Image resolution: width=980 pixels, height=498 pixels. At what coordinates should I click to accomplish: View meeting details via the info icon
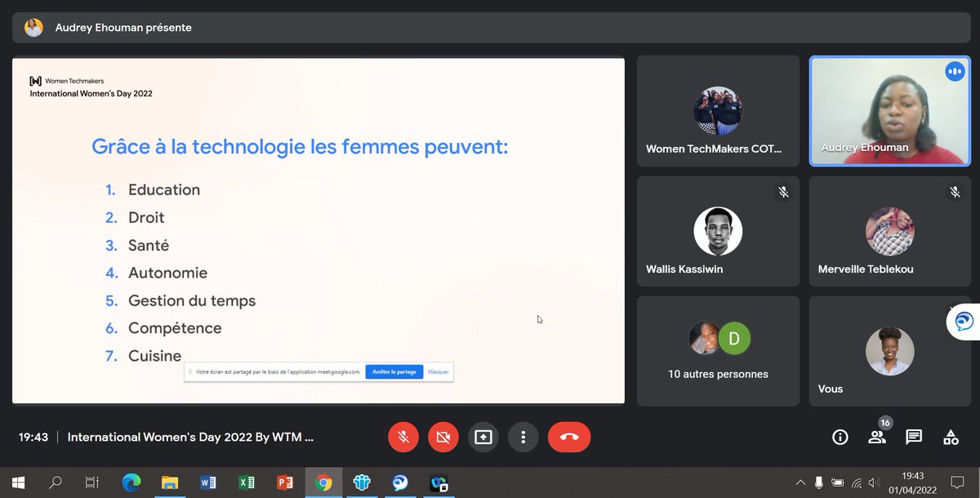[840, 437]
